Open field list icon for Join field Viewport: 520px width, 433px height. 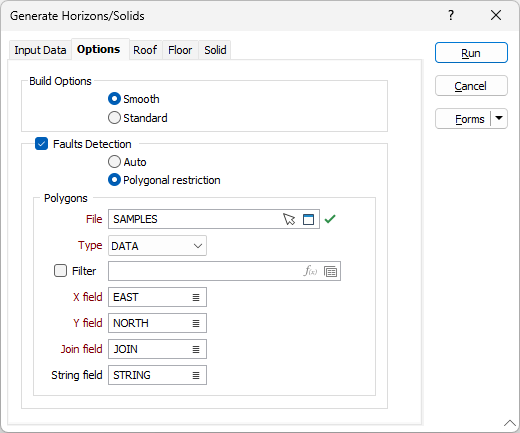click(196, 349)
